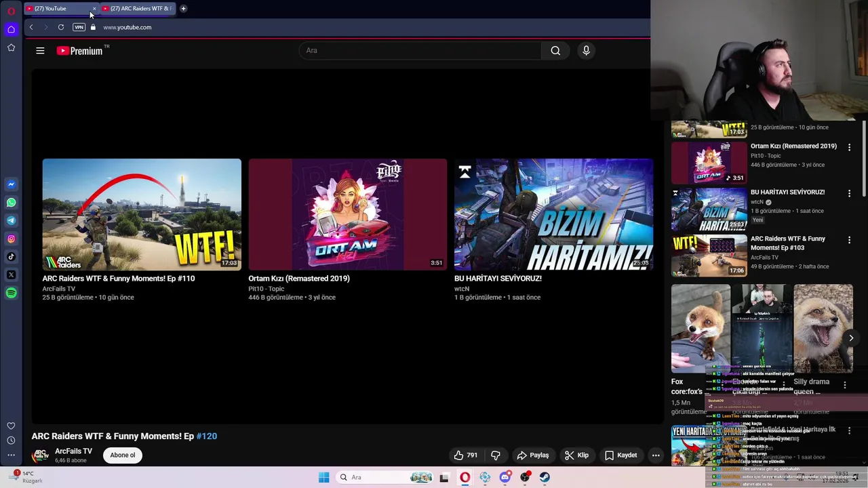Screen dimensions: 868x488
Task: Click the 'Klip' clip button
Action: pyautogui.click(x=577, y=455)
